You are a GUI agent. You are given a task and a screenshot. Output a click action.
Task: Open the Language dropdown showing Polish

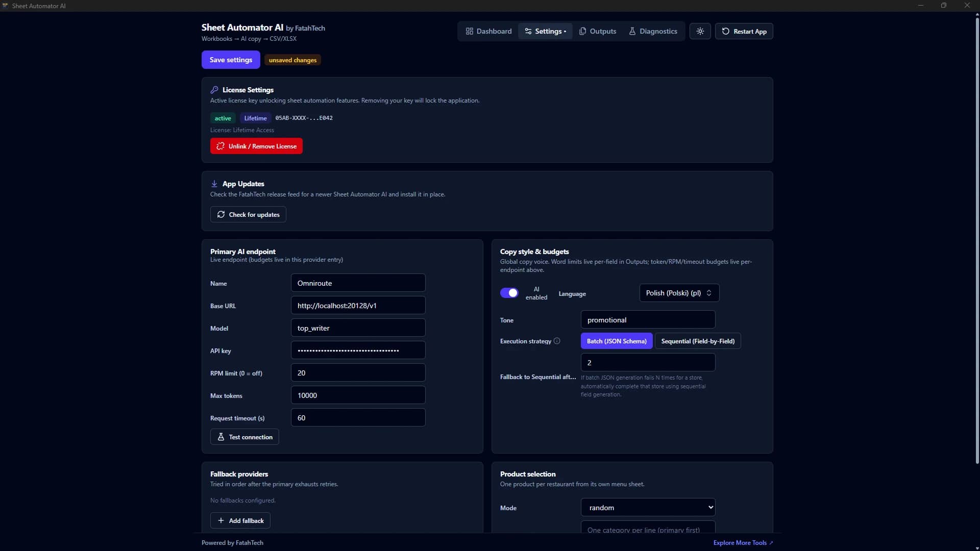(x=679, y=293)
